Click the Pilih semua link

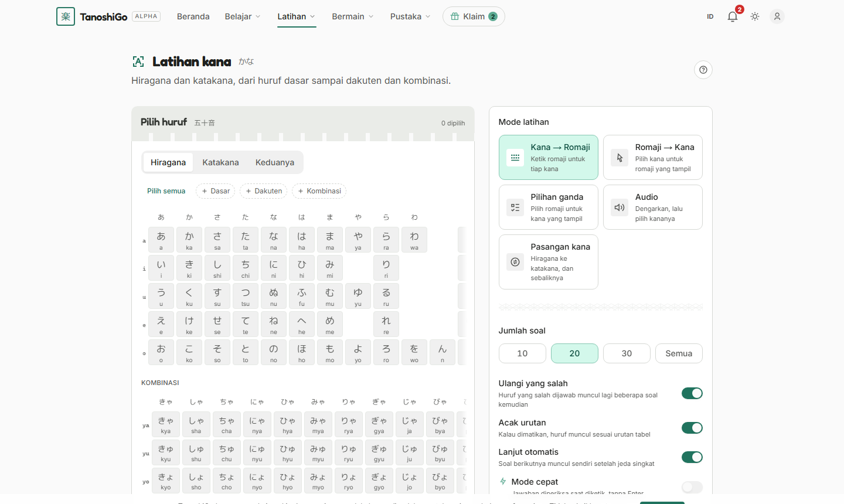point(166,191)
